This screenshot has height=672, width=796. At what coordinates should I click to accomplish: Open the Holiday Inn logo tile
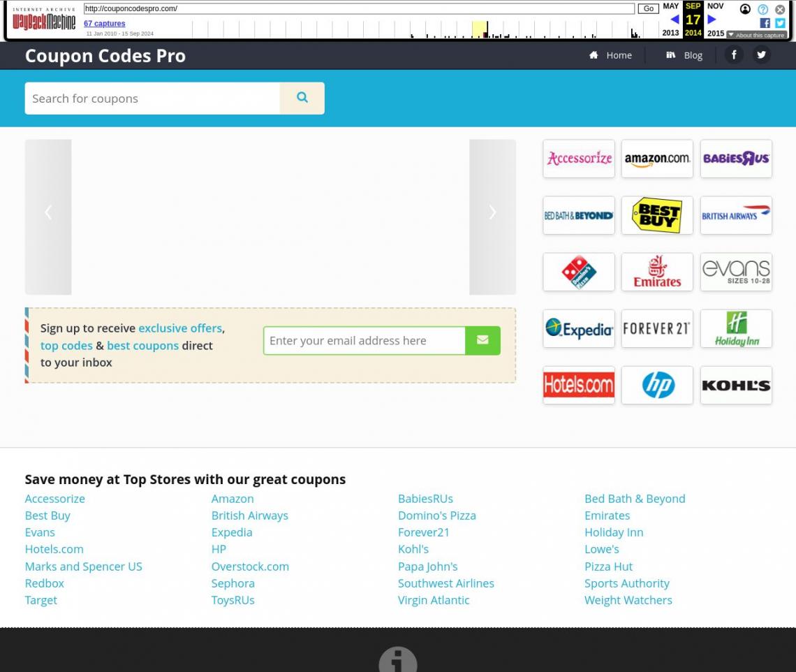tap(736, 328)
